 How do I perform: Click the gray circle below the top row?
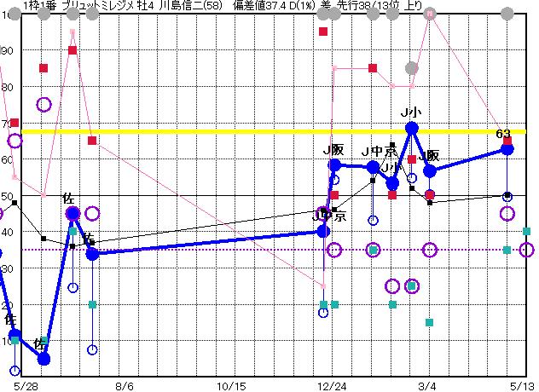coord(412,68)
